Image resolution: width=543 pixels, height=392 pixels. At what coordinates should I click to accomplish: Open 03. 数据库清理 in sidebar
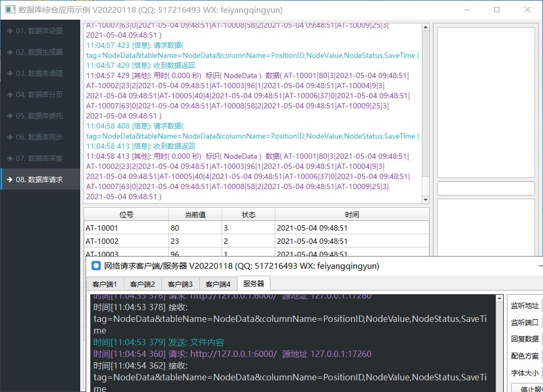pos(40,73)
